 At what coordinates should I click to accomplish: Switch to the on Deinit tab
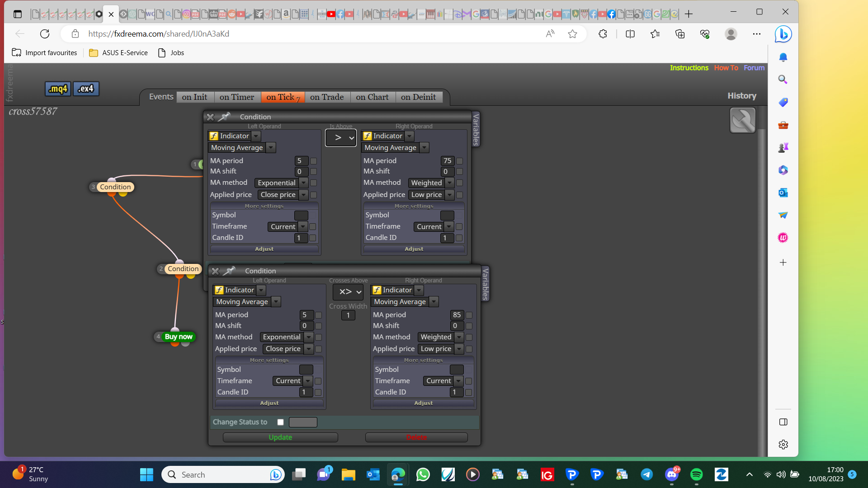coord(419,97)
